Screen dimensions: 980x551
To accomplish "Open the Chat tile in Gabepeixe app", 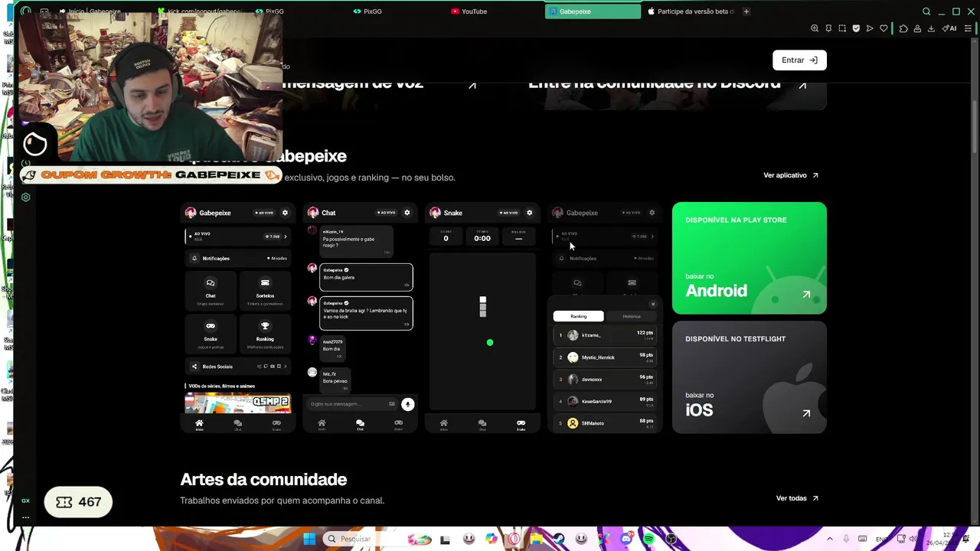I will [x=211, y=289].
